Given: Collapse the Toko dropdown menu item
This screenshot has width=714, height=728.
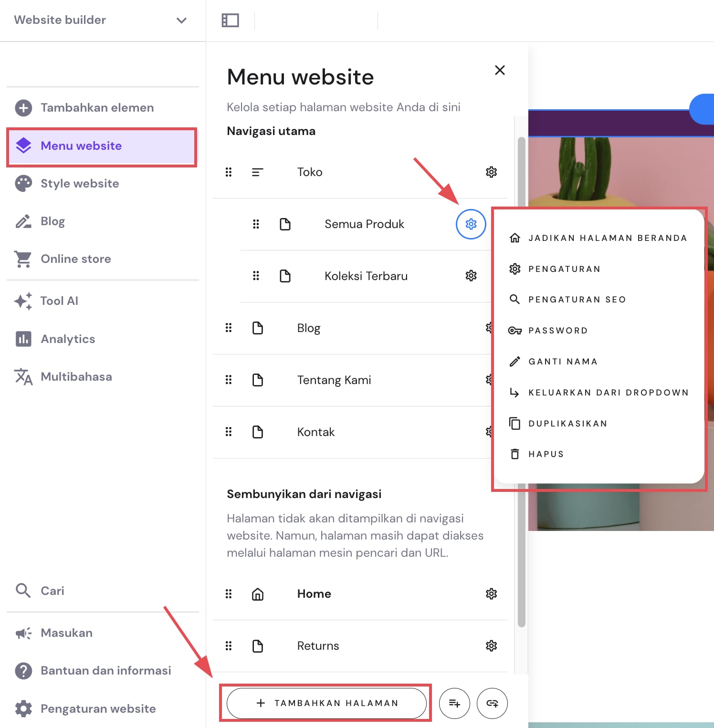Looking at the screenshot, I should pos(257,172).
